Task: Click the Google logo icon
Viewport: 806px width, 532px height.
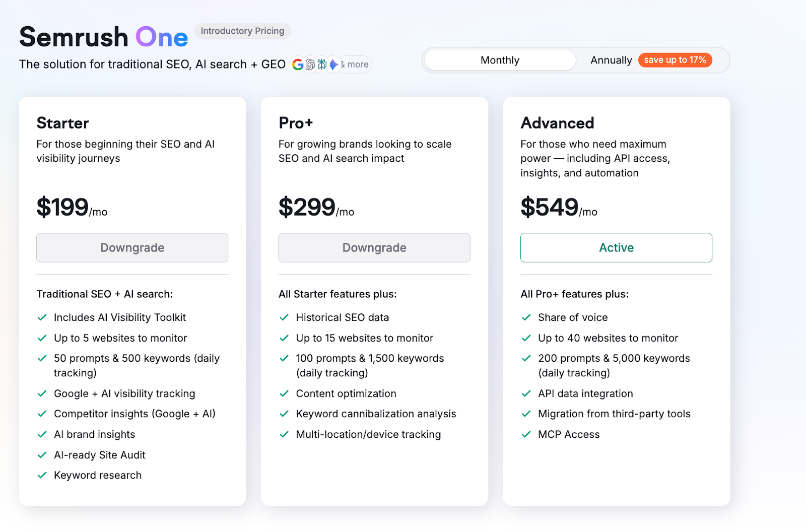Action: coord(298,64)
